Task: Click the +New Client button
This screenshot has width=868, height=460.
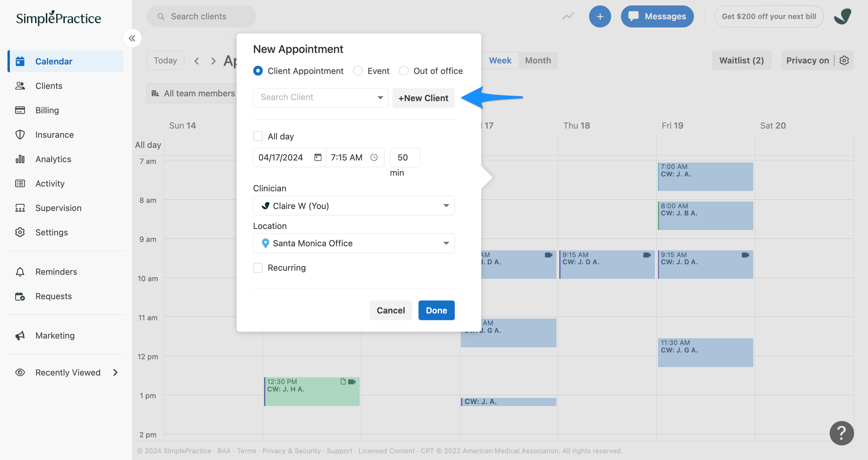Action: tap(423, 98)
